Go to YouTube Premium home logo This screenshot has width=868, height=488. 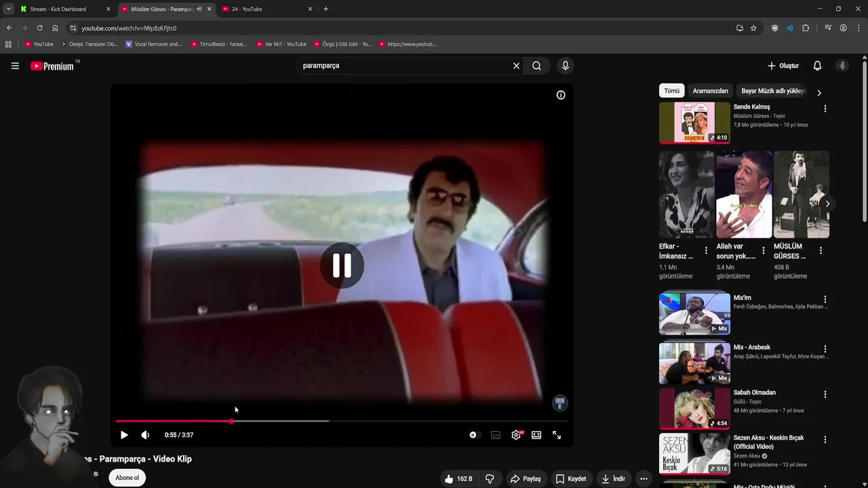pyautogui.click(x=52, y=66)
